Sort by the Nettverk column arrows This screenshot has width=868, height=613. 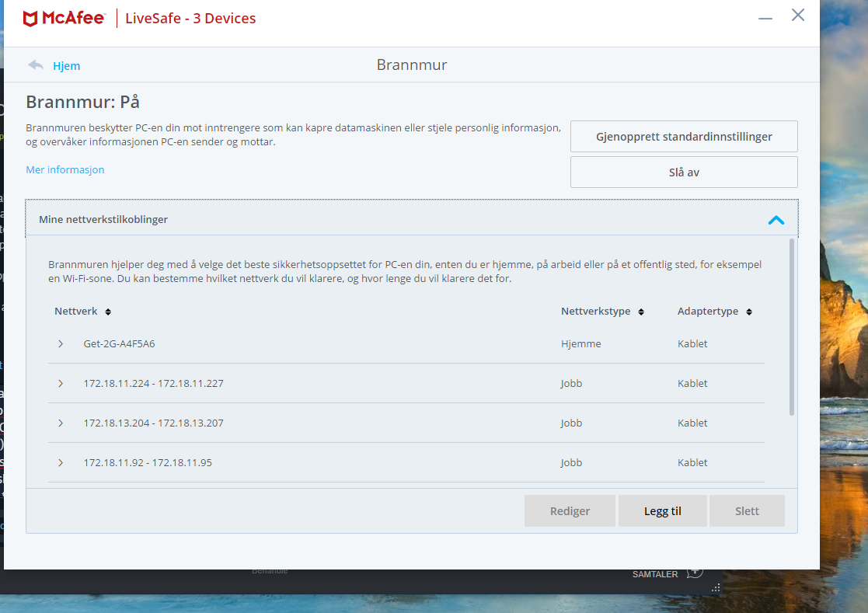pyautogui.click(x=108, y=312)
